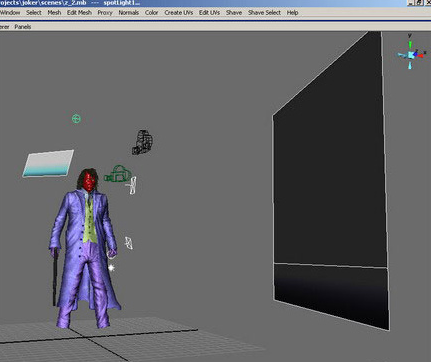431x362 pixels.
Task: Select the teal gradient plane object
Action: 48,163
